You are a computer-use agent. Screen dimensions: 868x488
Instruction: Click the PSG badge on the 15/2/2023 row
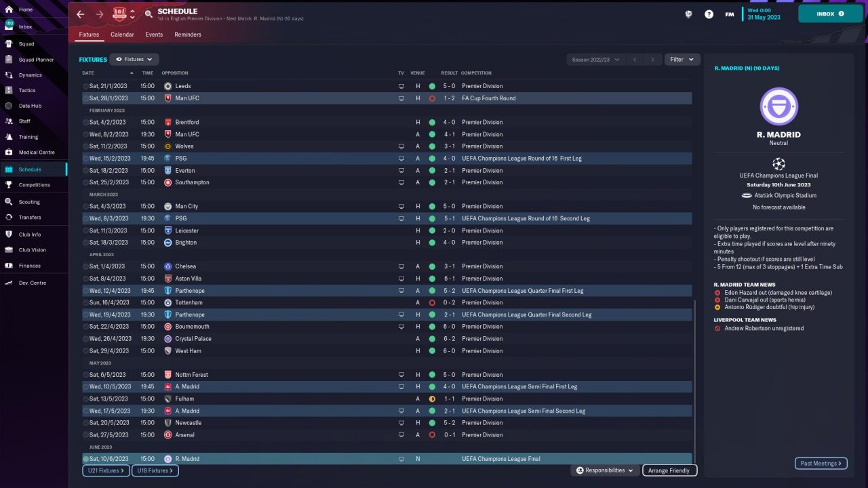[x=167, y=159]
